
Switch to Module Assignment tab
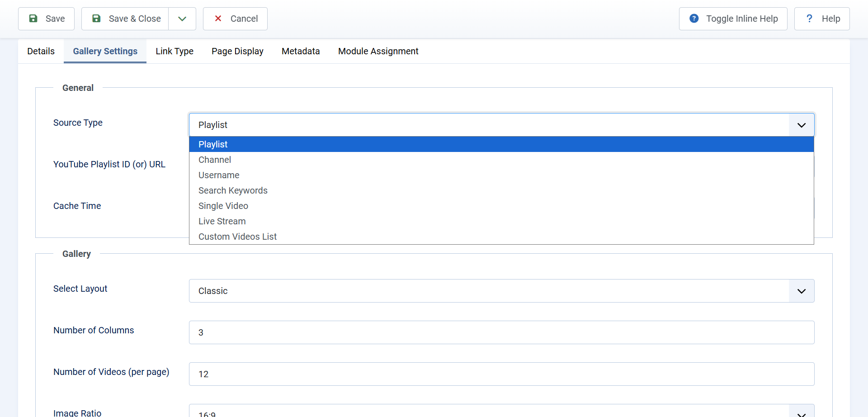(378, 51)
